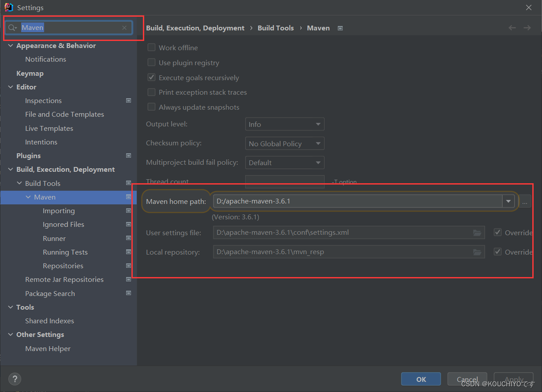Open Build Tools breadcrumb
Viewport: 542px width, 392px height.
(276, 28)
